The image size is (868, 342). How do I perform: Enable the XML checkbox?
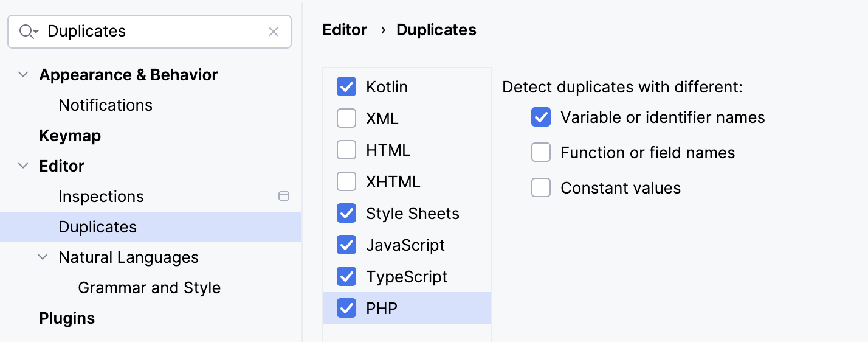click(346, 119)
